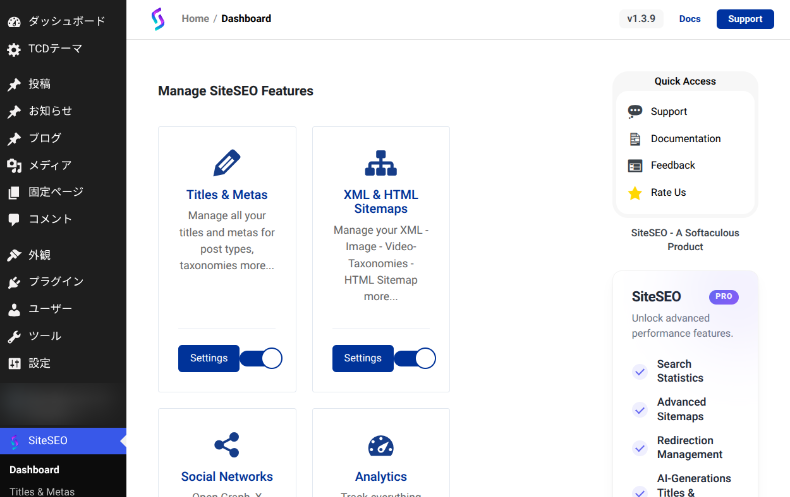Screen dimensions: 790x497
Task: Click the pin icon beside 投稿
Action: click(x=14, y=84)
